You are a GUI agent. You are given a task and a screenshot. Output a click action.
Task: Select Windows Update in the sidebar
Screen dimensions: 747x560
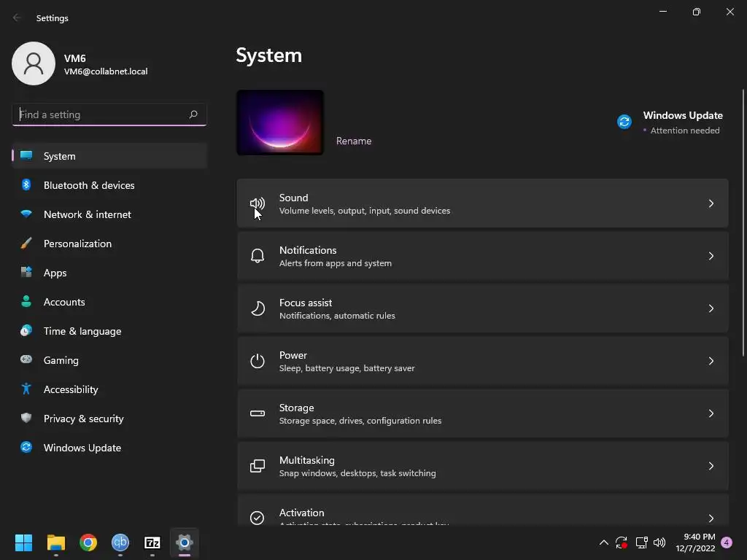(x=109, y=448)
